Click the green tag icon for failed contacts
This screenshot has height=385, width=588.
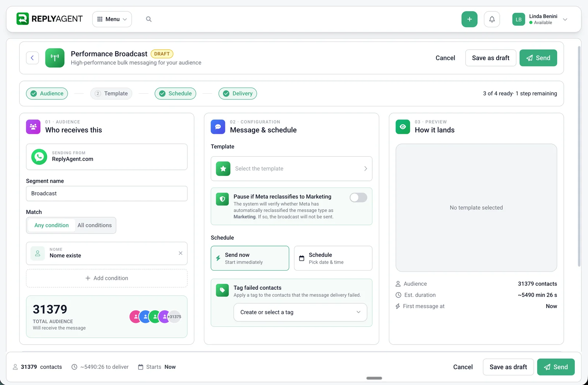[222, 290]
